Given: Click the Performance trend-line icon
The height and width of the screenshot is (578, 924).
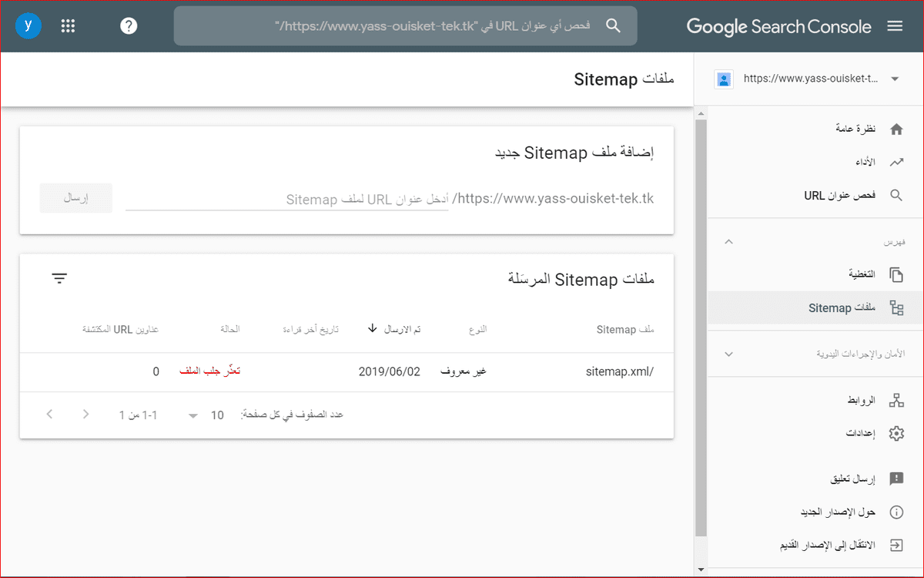Looking at the screenshot, I should click(x=896, y=163).
